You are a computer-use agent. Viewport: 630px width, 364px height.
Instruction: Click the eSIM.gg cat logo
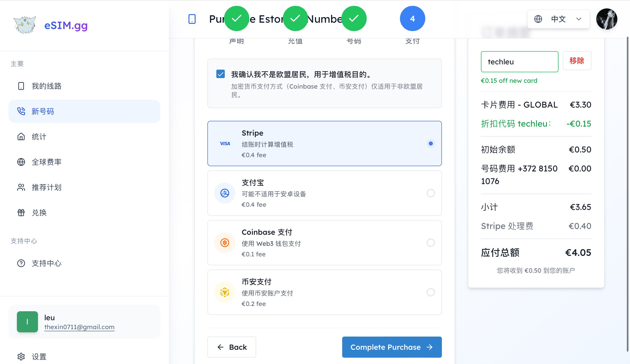point(25,25)
